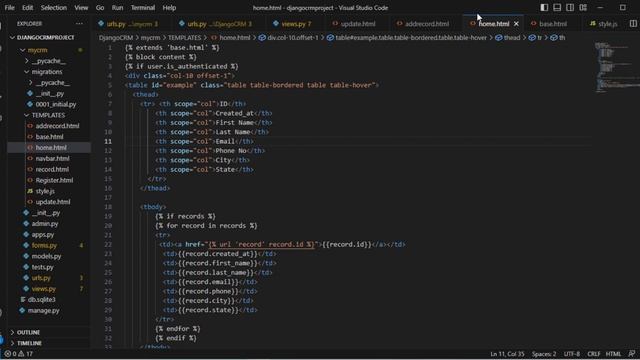Open forms.py in explorer
The width and height of the screenshot is (640, 360).
pyautogui.click(x=44, y=245)
